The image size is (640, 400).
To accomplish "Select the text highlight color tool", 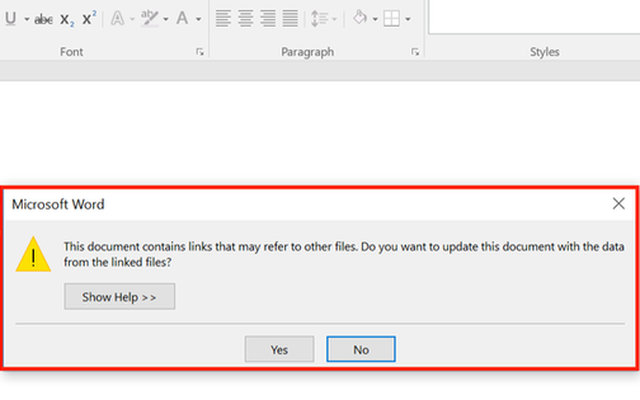I will click(x=149, y=19).
